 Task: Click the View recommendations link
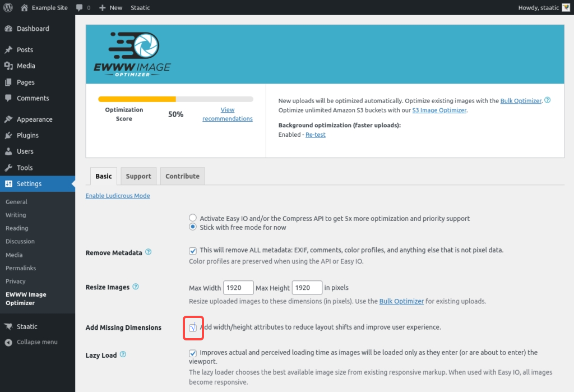(x=227, y=114)
